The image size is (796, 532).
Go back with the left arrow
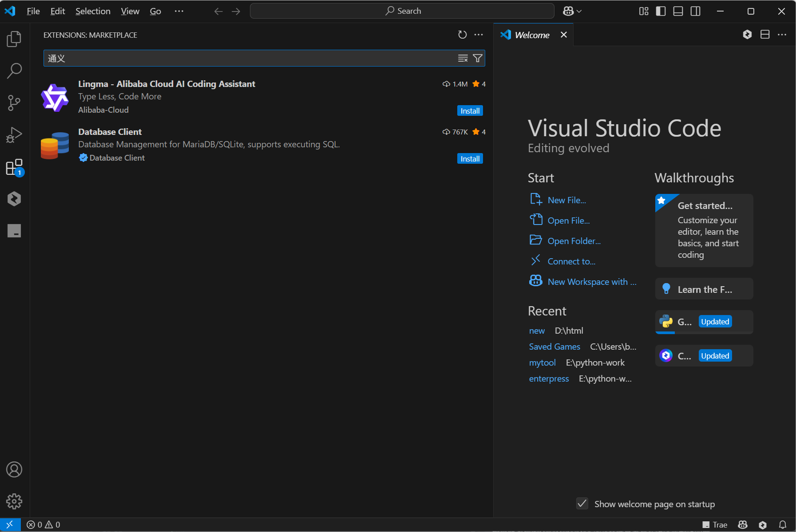pyautogui.click(x=218, y=11)
